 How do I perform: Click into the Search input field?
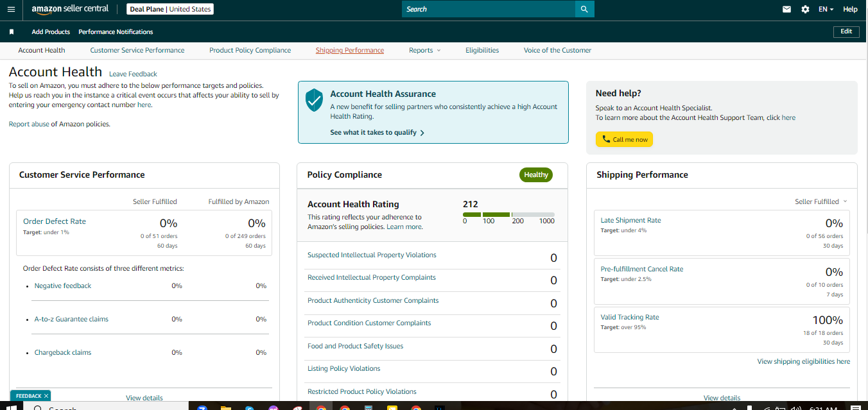pyautogui.click(x=489, y=9)
